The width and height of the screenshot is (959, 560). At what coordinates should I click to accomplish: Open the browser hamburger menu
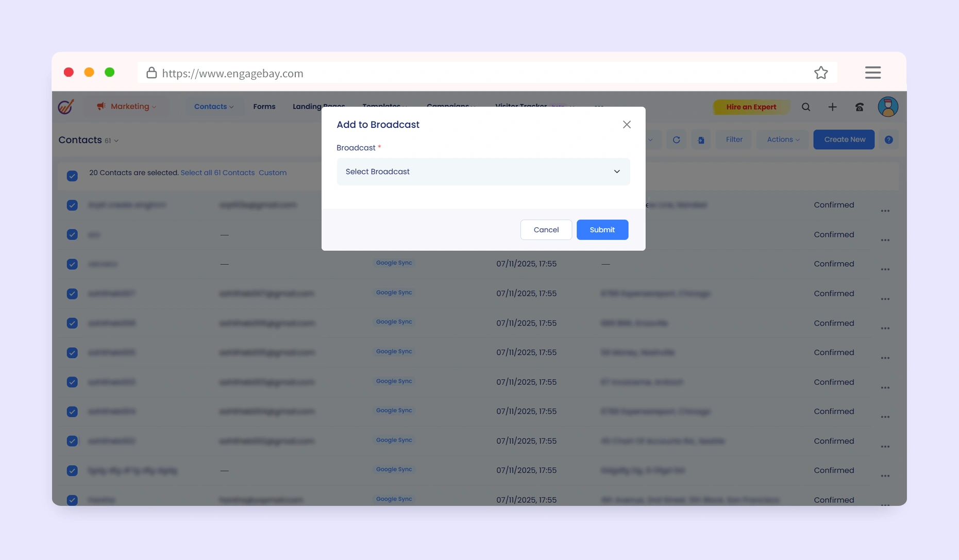click(x=872, y=73)
